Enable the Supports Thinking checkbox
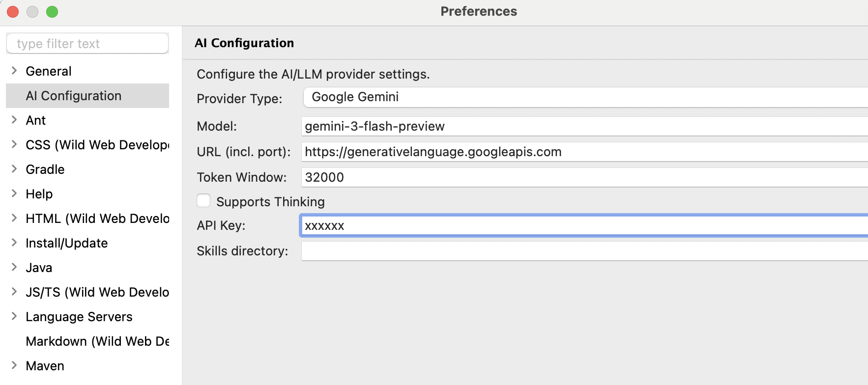The width and height of the screenshot is (868, 385). 203,201
